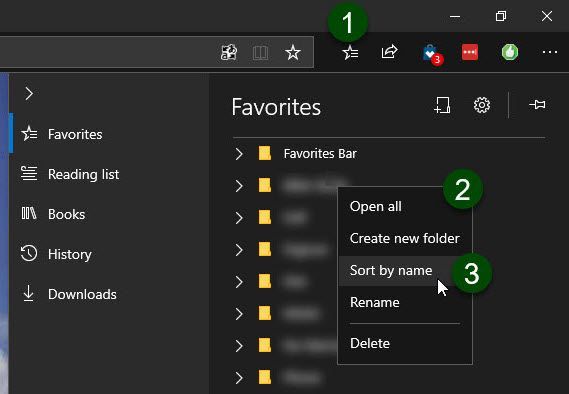Image resolution: width=569 pixels, height=394 pixels.
Task: Click the translate icon in the address bar
Action: (229, 53)
